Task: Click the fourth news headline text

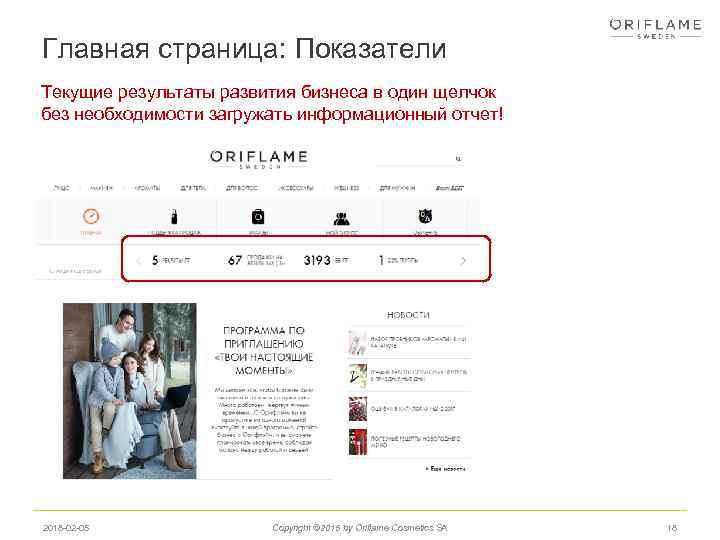Action: coord(415,441)
